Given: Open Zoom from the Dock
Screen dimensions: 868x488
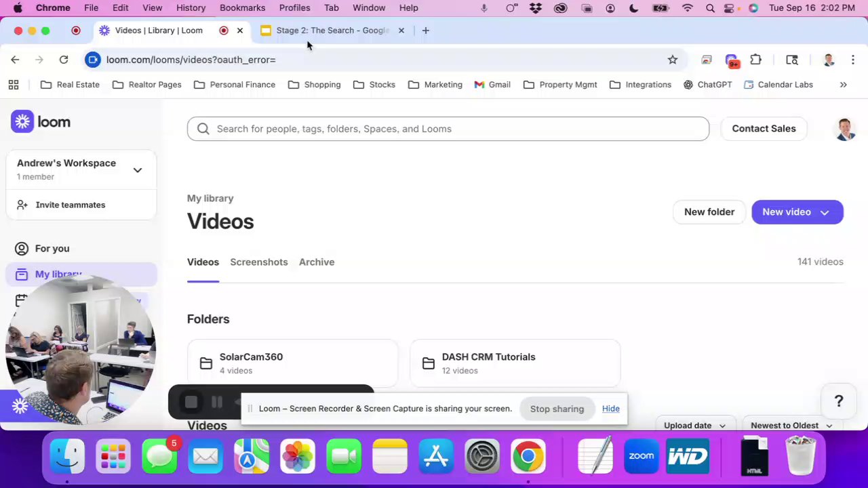Looking at the screenshot, I should point(642,457).
